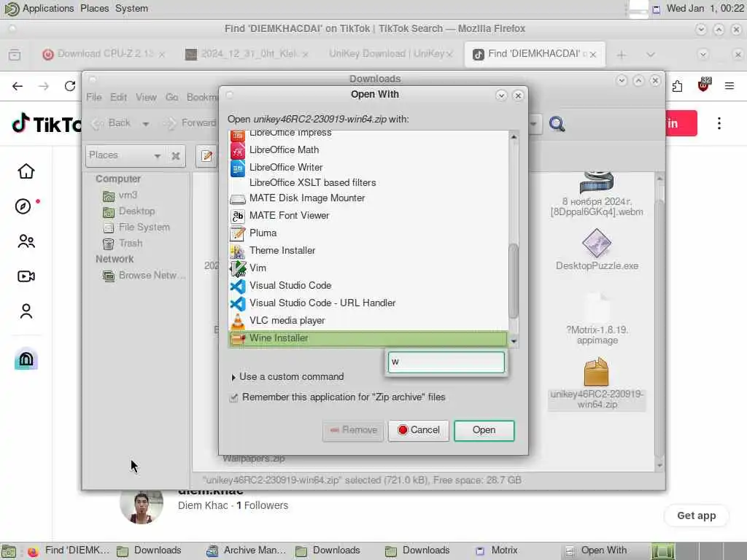
Task: Click the application list vertical scrollbar
Action: pos(513,281)
